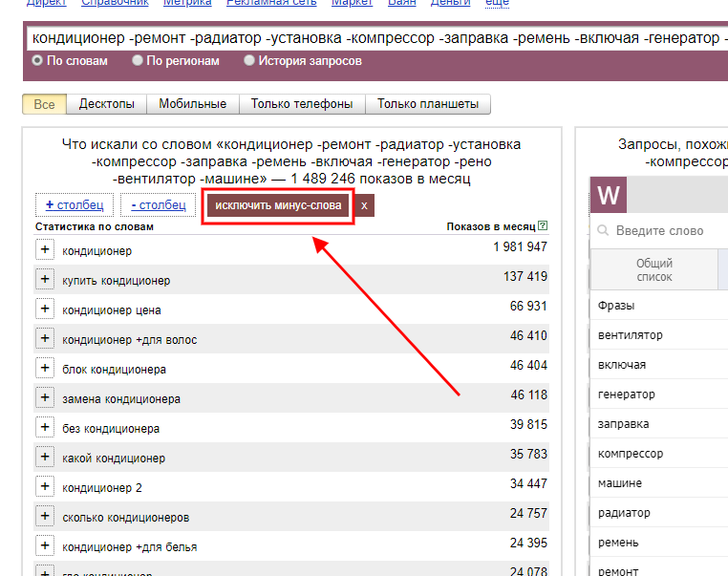Click исключить минус-слова button
728x576 pixels.
click(x=278, y=205)
